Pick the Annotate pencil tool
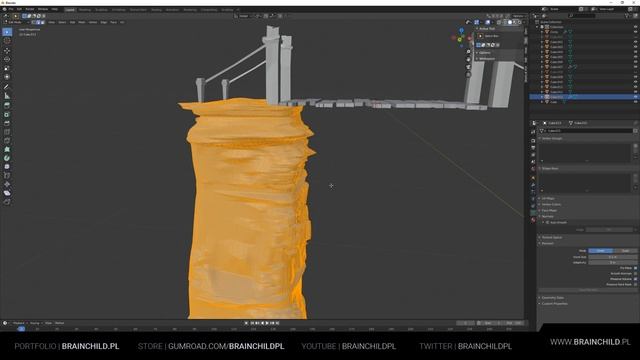The image size is (640, 360). coord(7,87)
